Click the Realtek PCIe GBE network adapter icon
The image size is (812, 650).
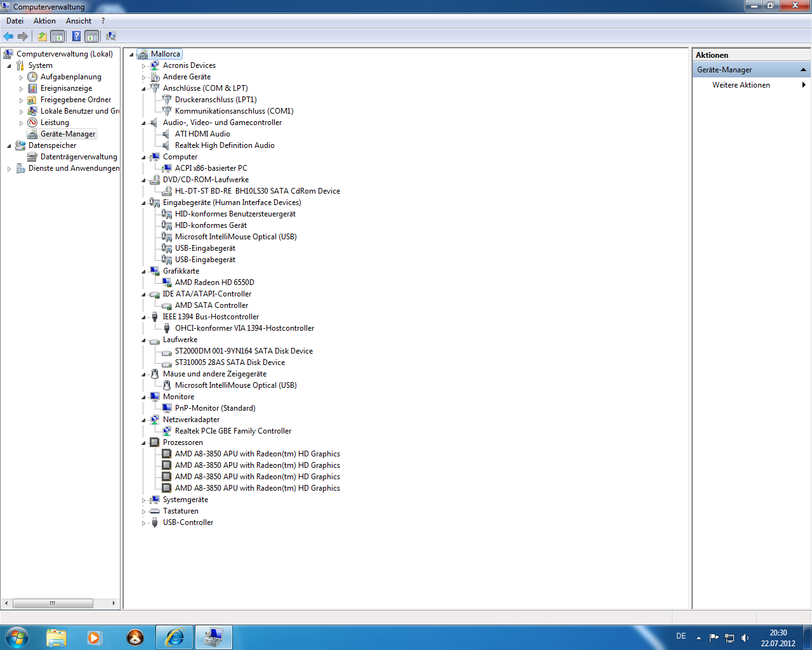167,431
